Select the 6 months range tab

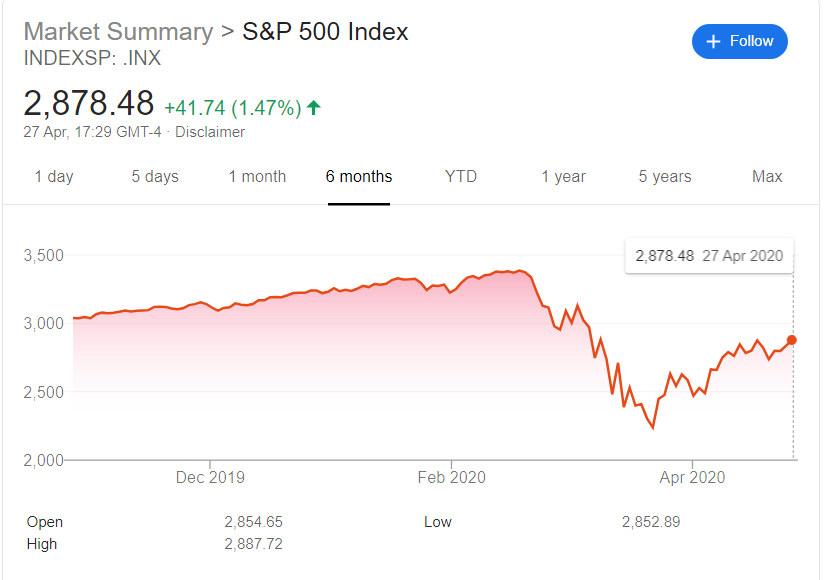pyautogui.click(x=359, y=176)
